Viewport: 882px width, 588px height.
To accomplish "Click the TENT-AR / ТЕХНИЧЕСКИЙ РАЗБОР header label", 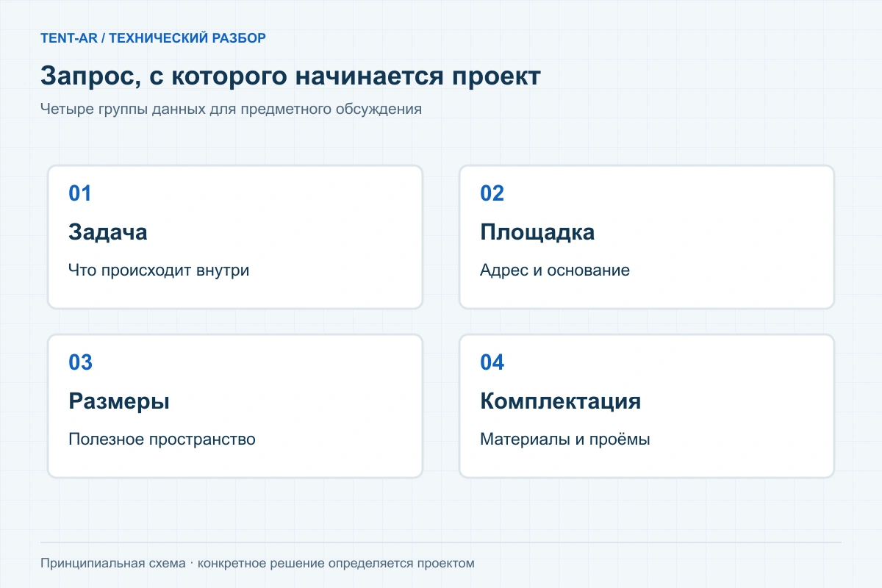I will (x=153, y=38).
